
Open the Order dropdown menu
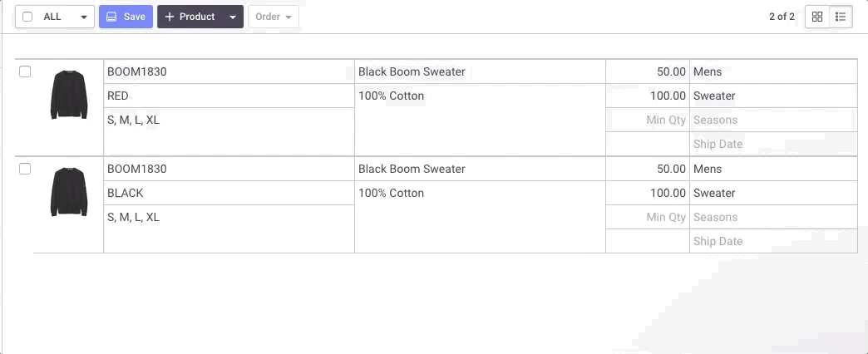[x=274, y=17]
